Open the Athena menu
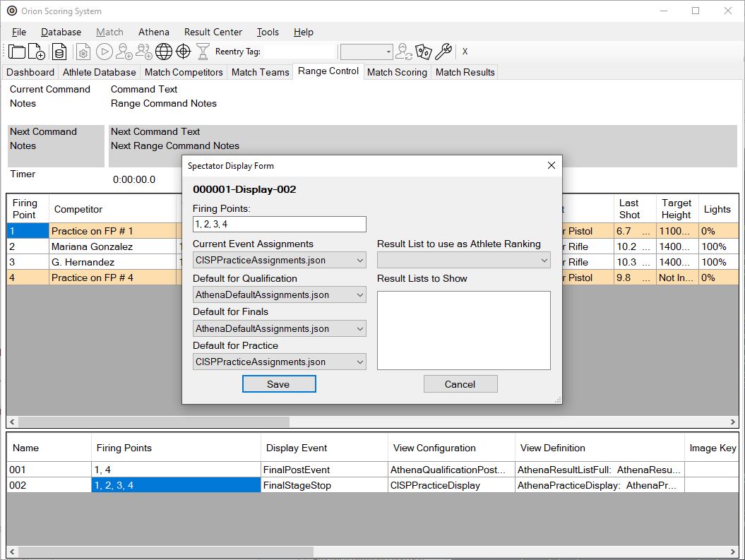This screenshot has width=745, height=560. point(153,32)
